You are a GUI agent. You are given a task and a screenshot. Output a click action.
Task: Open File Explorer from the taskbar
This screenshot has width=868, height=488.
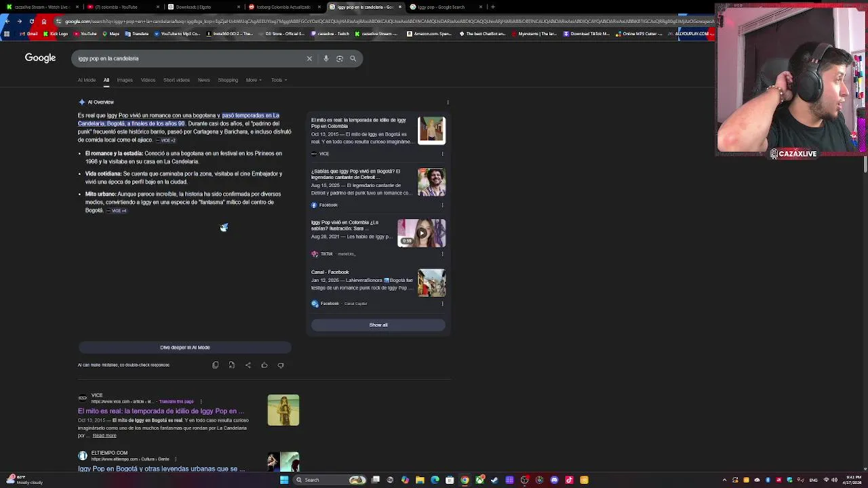[420, 480]
